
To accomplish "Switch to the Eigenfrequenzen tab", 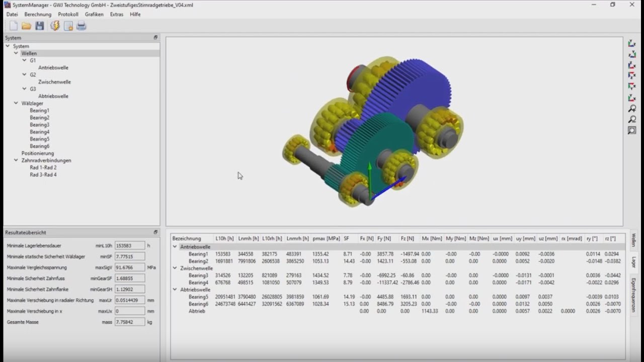I will pyautogui.click(x=633, y=295).
